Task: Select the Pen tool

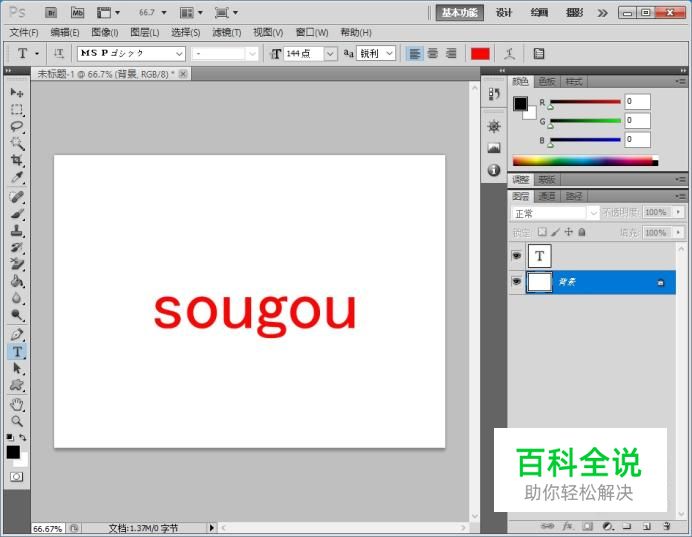Action: tap(17, 334)
